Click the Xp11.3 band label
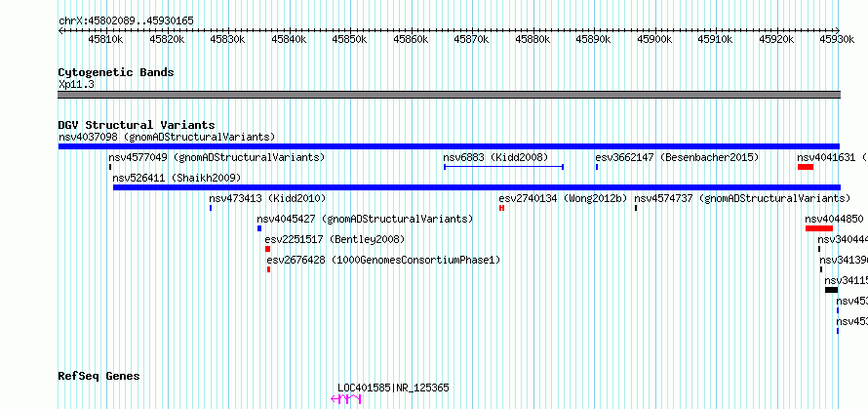Screen dimensions: 868x409 coord(76,84)
